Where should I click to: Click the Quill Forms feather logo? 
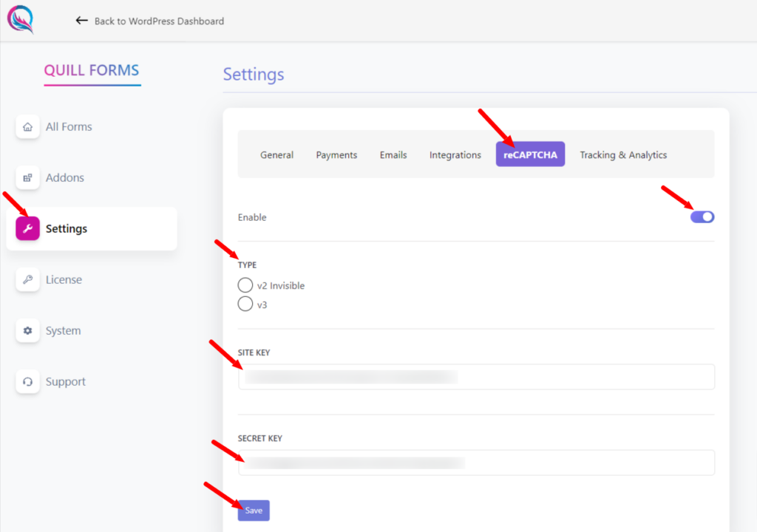coord(20,19)
